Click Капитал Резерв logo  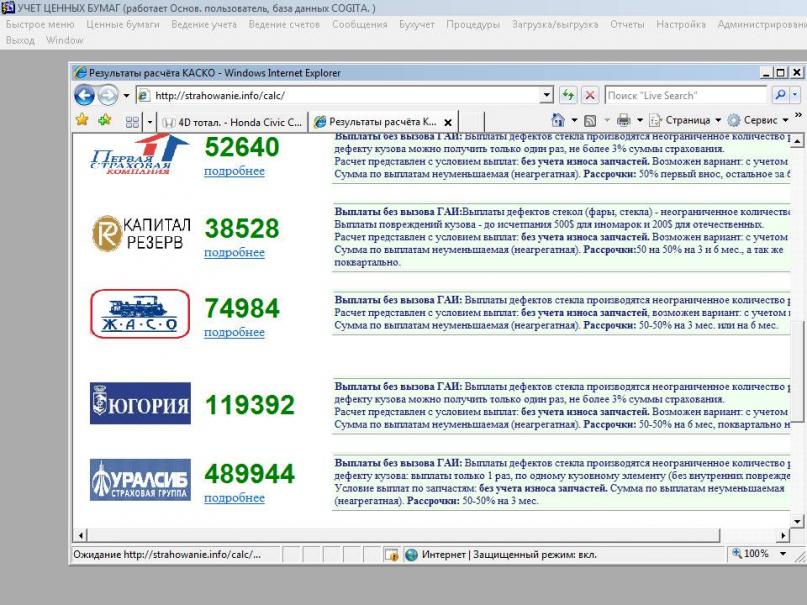tap(141, 234)
